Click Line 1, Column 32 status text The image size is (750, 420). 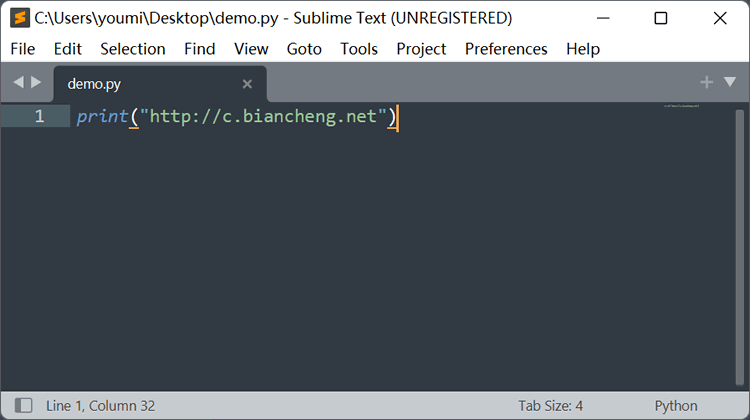100,406
